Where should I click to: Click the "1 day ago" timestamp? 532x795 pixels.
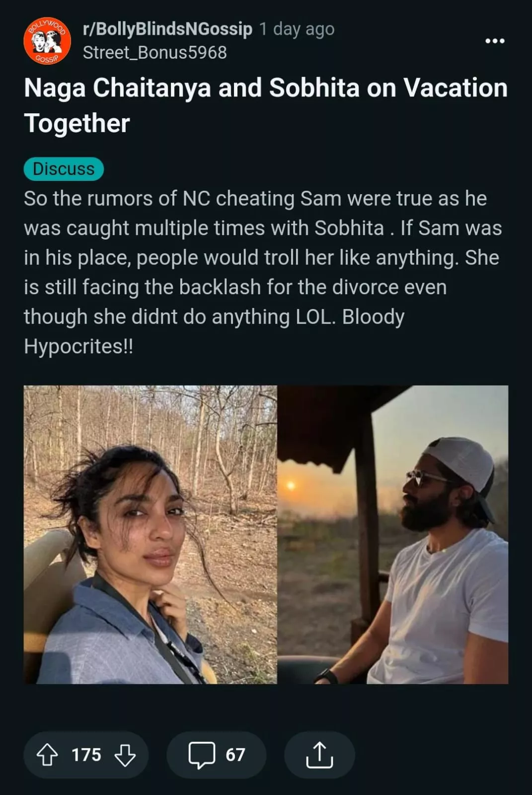[297, 29]
